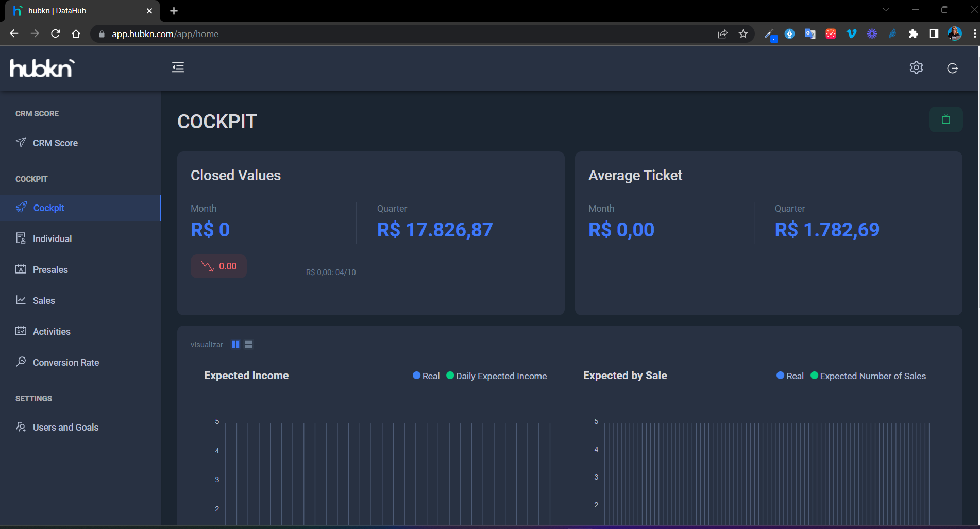Click the green TV mode button
Image resolution: width=980 pixels, height=529 pixels.
(945, 120)
